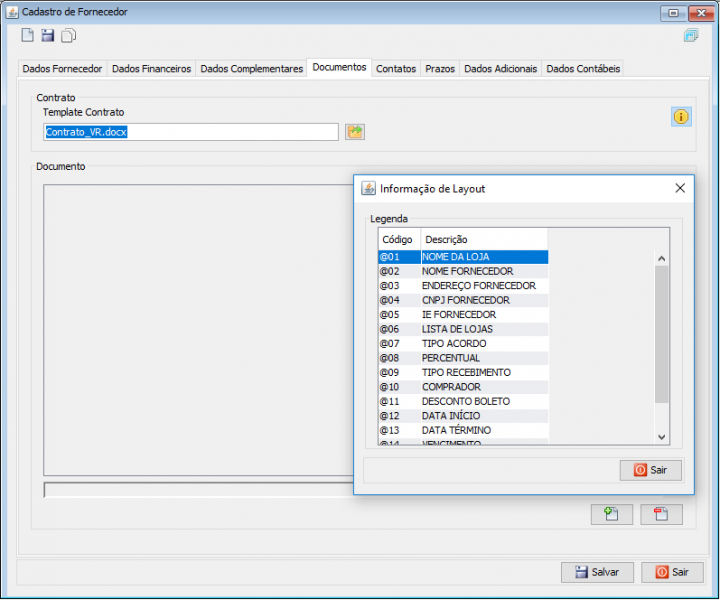
Task: Go to the Contatos tab
Action: click(x=396, y=69)
